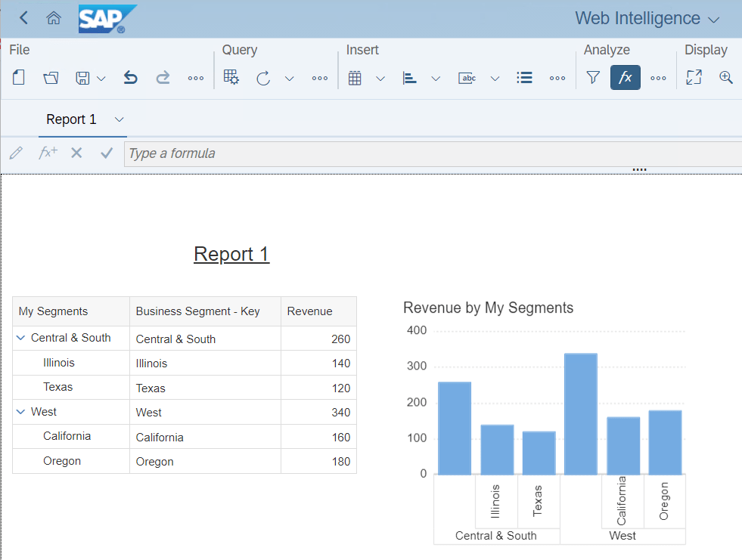Viewport: 742px width, 560px height.
Task: Click the Insert chart icon
Action: (x=409, y=78)
